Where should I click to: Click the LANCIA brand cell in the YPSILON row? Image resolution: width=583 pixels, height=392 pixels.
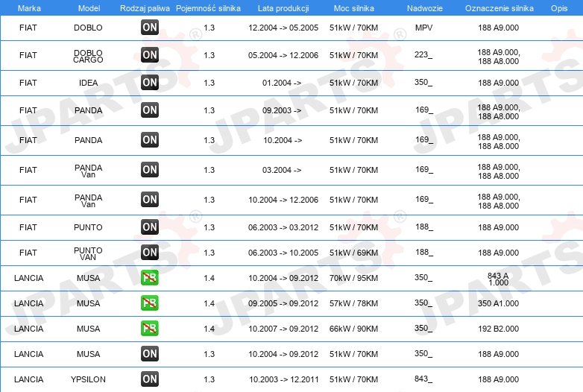pyautogui.click(x=28, y=379)
